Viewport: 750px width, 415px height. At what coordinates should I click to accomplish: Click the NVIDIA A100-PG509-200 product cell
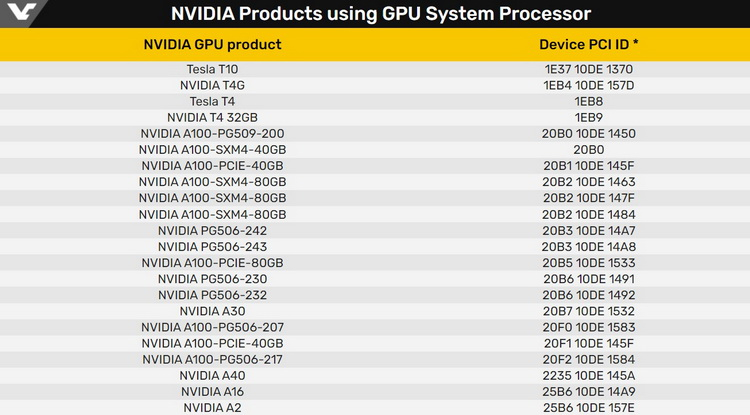[x=213, y=134]
